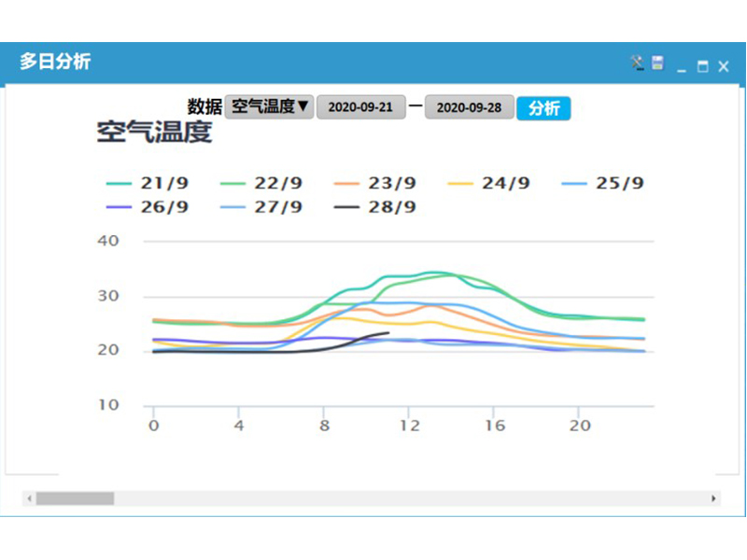
Task: Open the 空气温度 data dropdown
Action: click(270, 107)
